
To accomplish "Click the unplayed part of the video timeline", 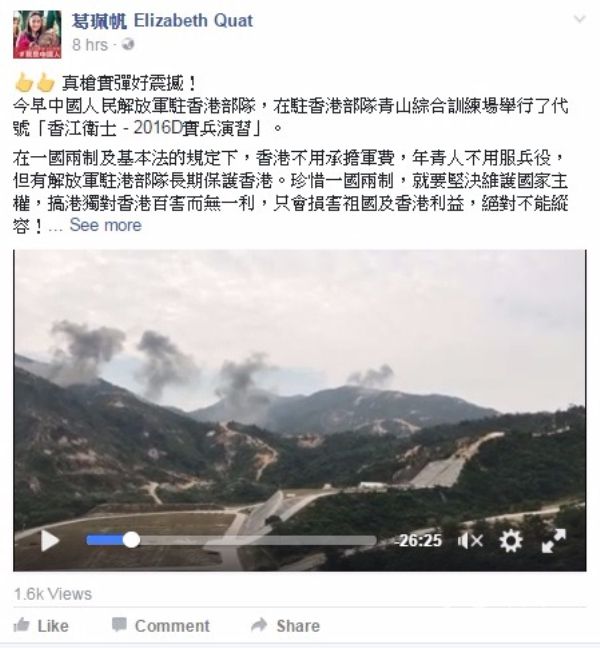I will pyautogui.click(x=257, y=541).
